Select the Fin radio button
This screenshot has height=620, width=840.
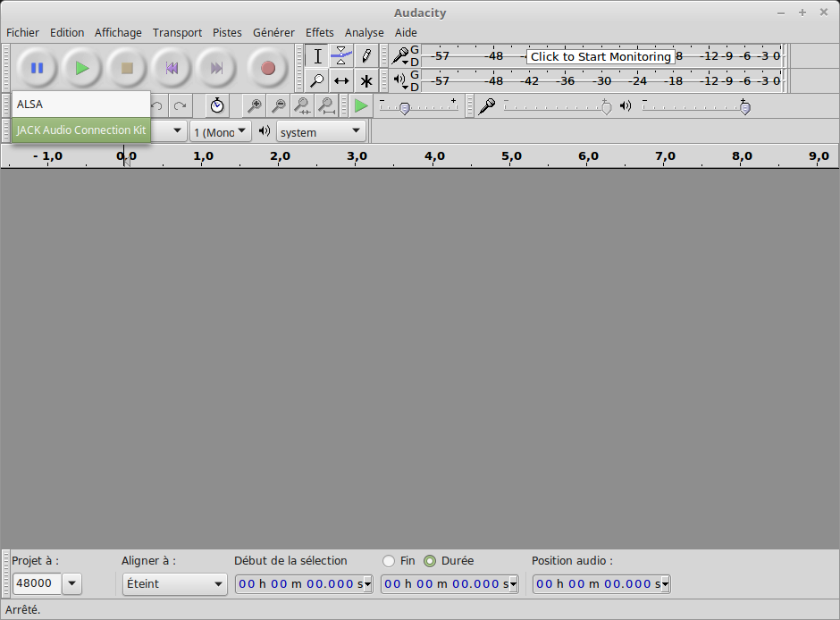coord(389,561)
